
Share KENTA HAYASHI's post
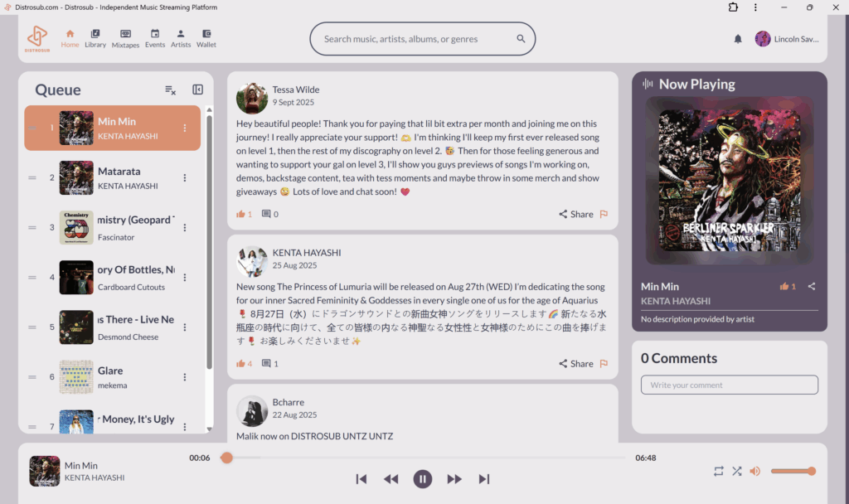coord(575,363)
